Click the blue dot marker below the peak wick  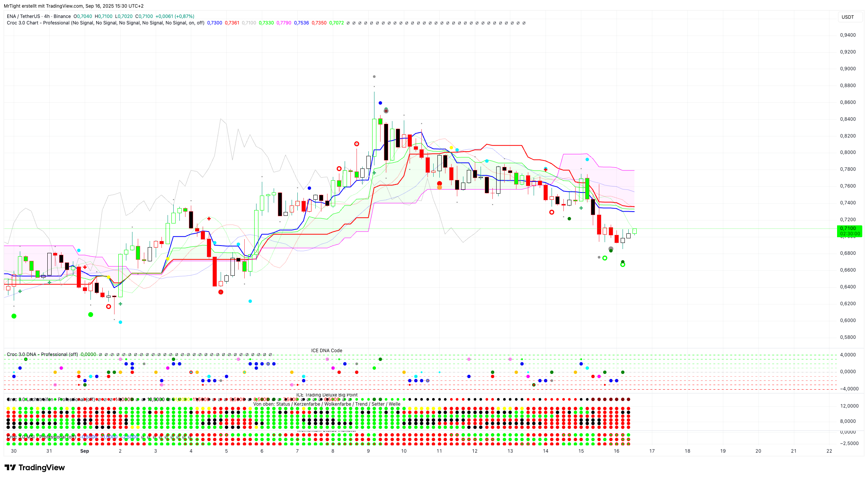pyautogui.click(x=380, y=103)
